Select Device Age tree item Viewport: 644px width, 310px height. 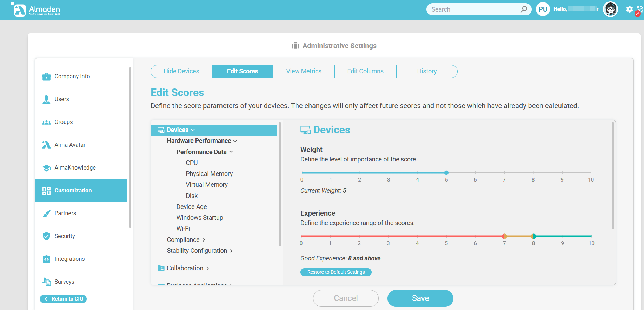point(192,207)
